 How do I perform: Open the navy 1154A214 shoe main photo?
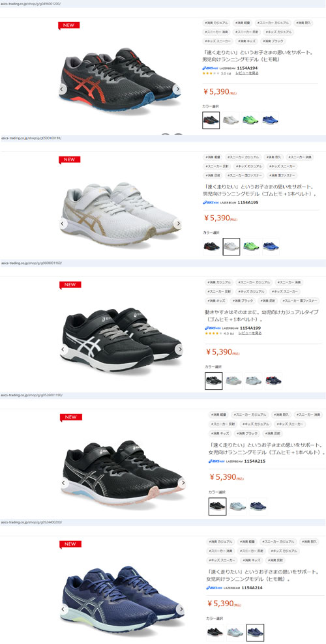pos(122,596)
